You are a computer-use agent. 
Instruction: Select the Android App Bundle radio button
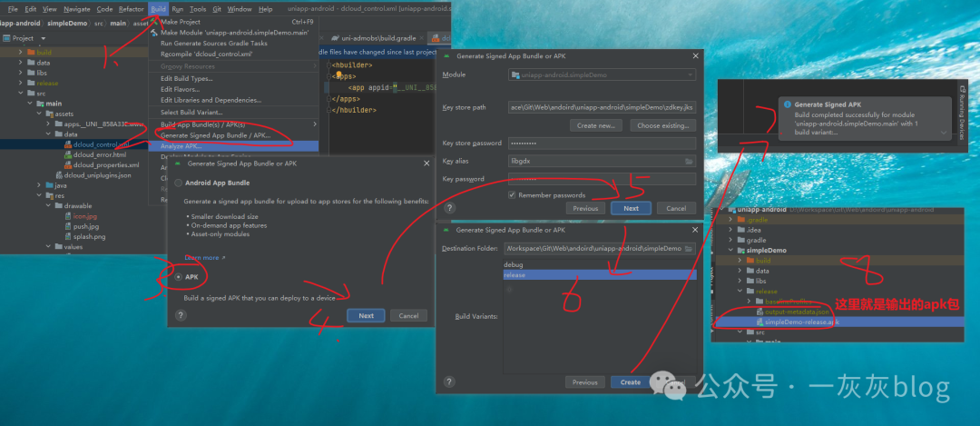coord(178,183)
